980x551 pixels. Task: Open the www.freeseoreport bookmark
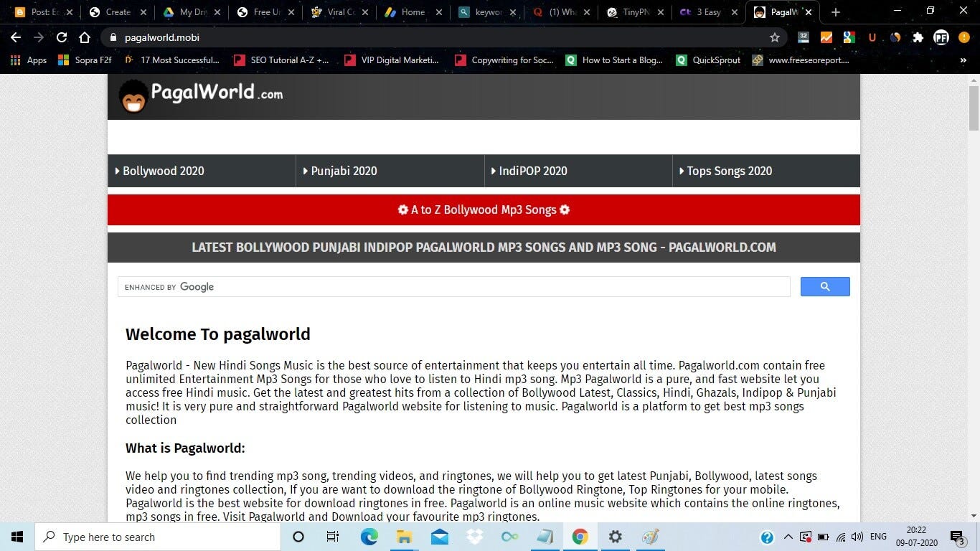click(x=801, y=60)
